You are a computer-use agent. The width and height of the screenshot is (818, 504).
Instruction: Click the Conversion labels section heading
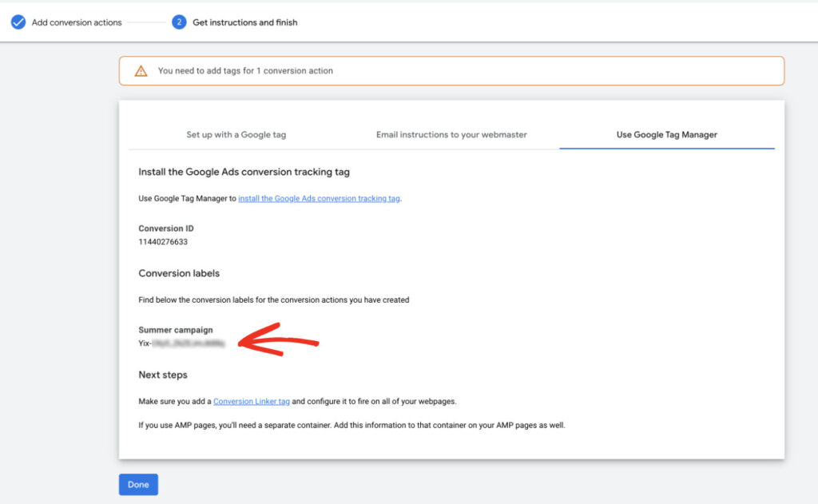click(179, 273)
